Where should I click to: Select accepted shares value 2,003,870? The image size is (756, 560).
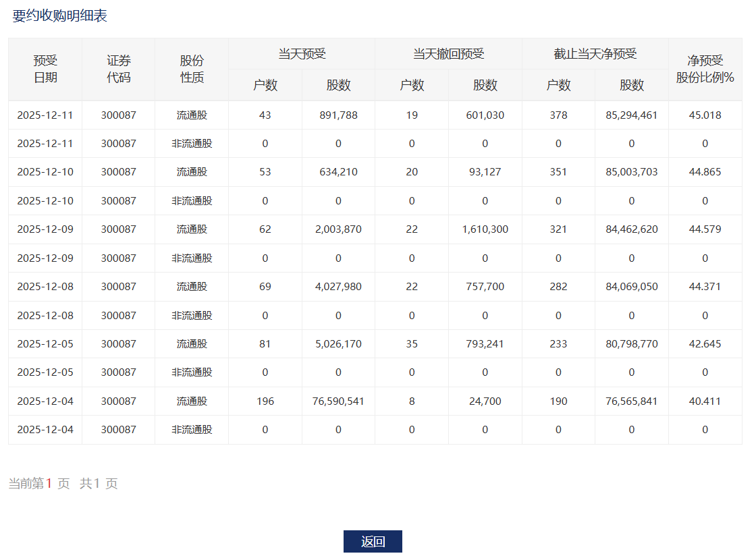(x=338, y=229)
